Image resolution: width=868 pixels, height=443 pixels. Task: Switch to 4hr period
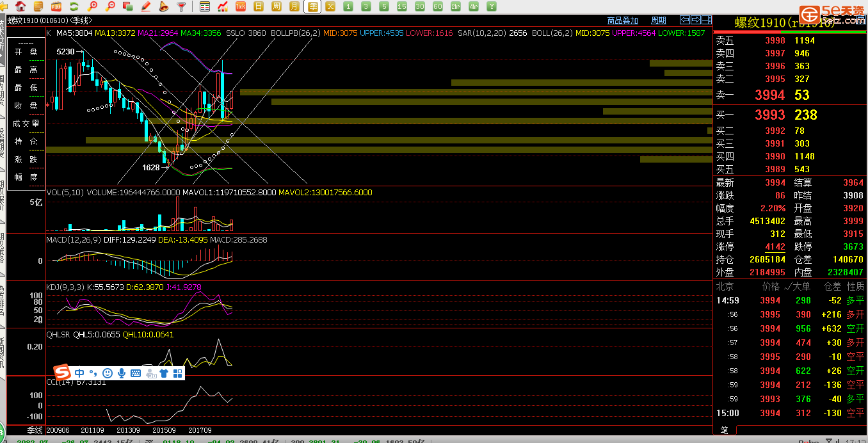point(474,6)
